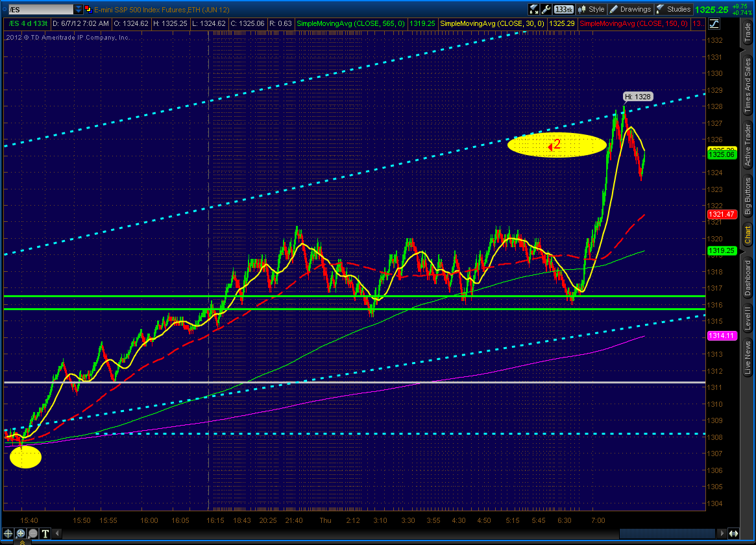Open quick study flask icon

pos(533,9)
